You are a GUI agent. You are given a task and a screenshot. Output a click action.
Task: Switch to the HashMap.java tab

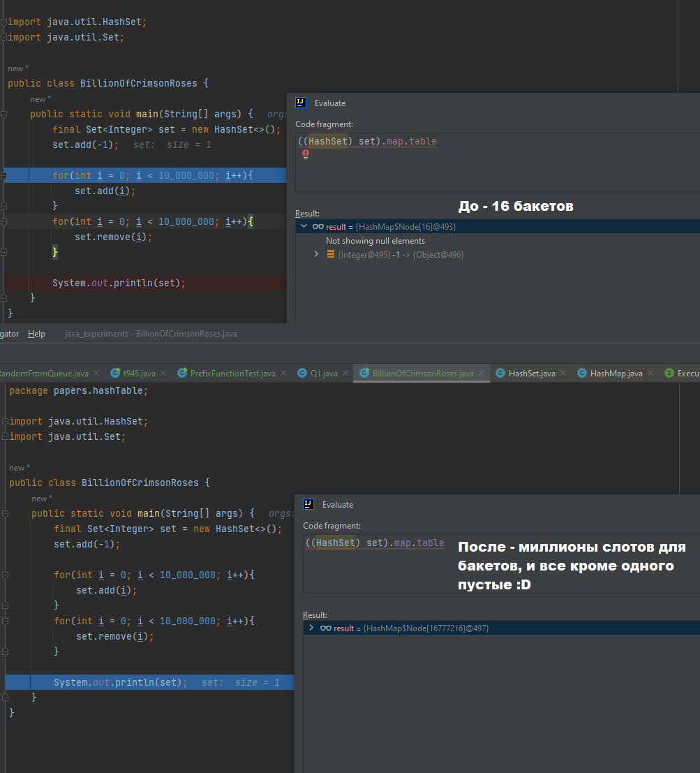pos(610,373)
